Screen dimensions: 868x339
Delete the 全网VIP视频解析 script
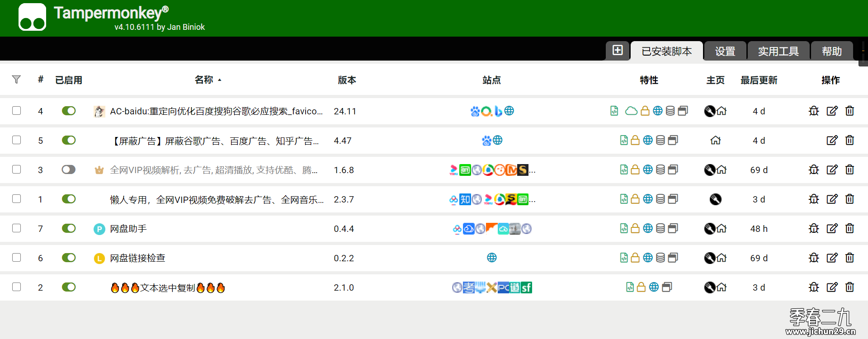tap(850, 169)
